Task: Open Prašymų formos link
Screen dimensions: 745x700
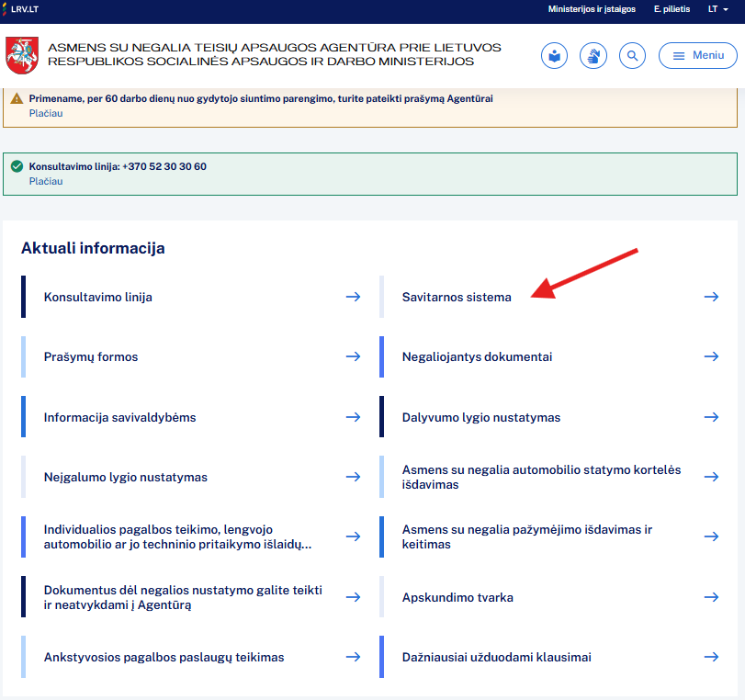Action: [91, 357]
